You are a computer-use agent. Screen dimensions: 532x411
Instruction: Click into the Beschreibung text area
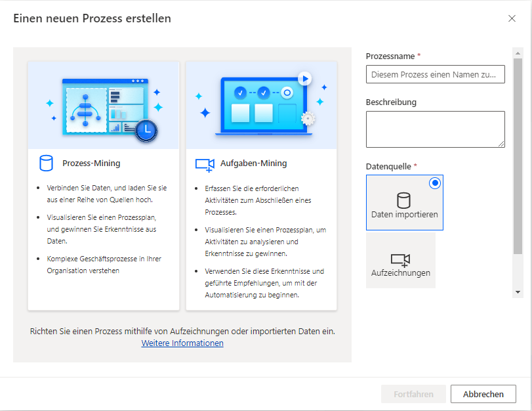435,129
